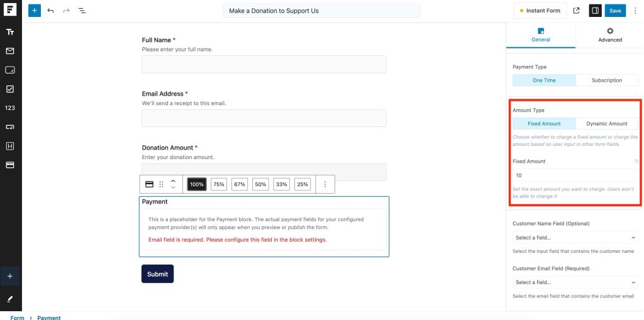
Task: Choose Dynamic Amount option
Action: pos(607,124)
